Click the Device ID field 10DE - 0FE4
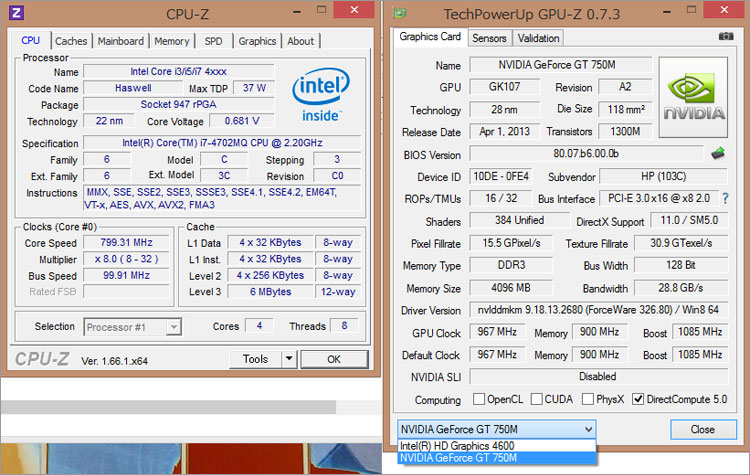Viewport: 750px width, 475px height. (x=501, y=177)
